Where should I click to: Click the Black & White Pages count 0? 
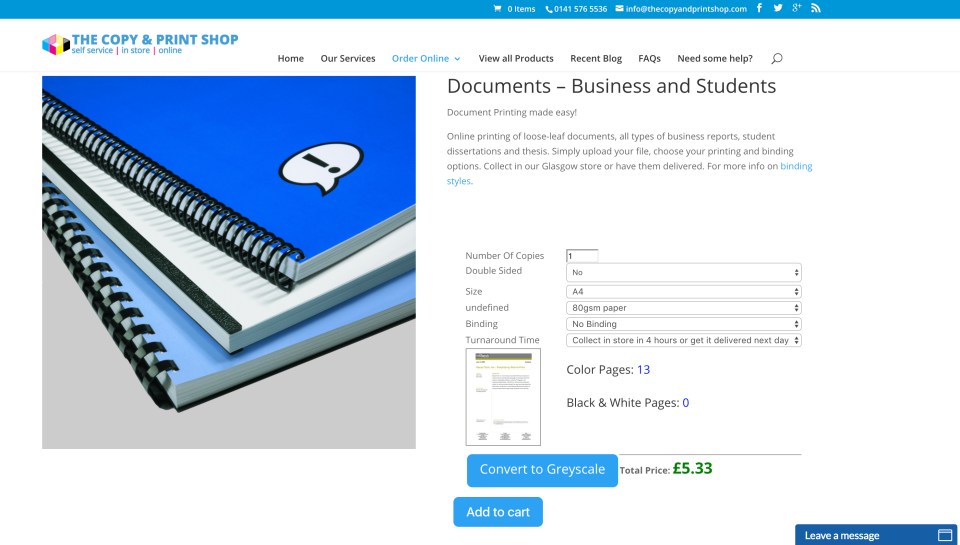pos(686,403)
